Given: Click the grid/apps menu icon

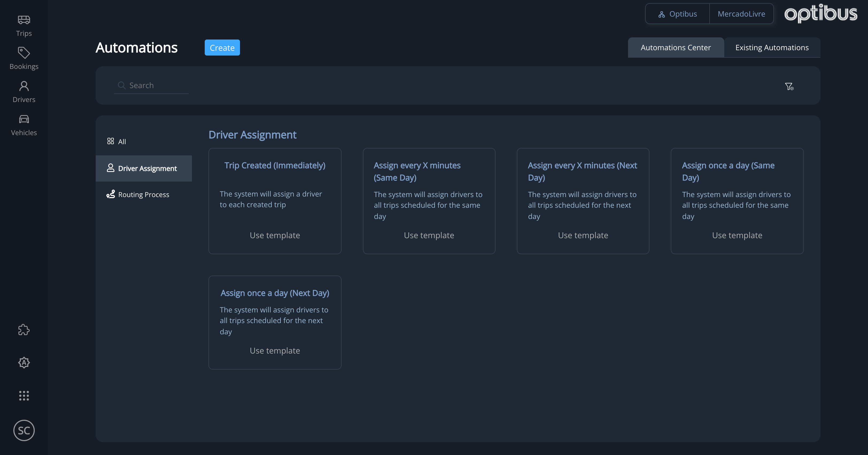Looking at the screenshot, I should click(24, 395).
